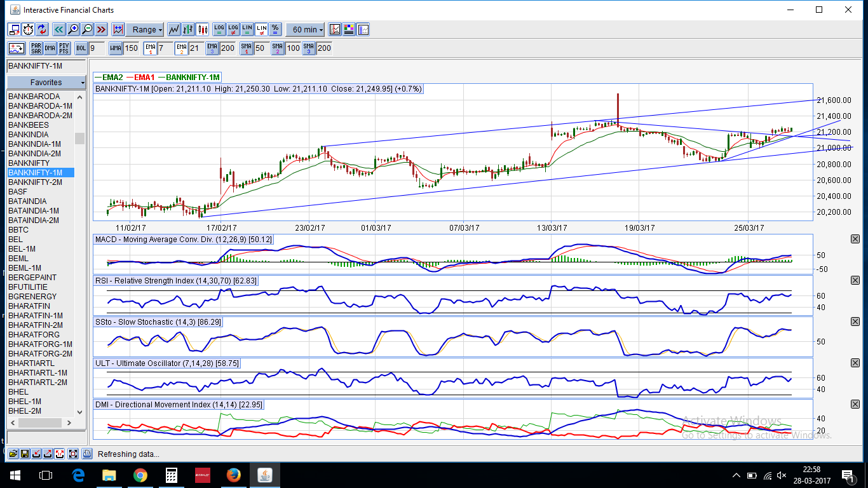Toggle the LIN not-equal scale button
This screenshot has width=868, height=488.
pyautogui.click(x=261, y=29)
